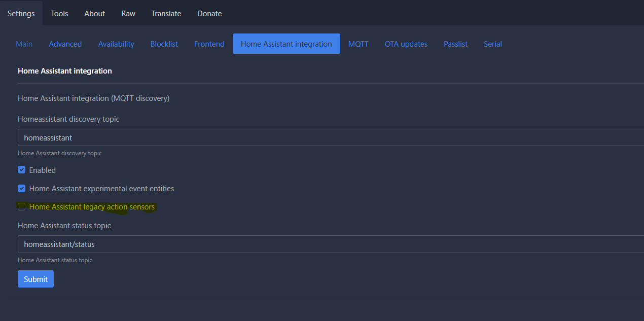Focus the Homeassistant discovery topic field
This screenshot has width=644, height=321.
point(331,137)
